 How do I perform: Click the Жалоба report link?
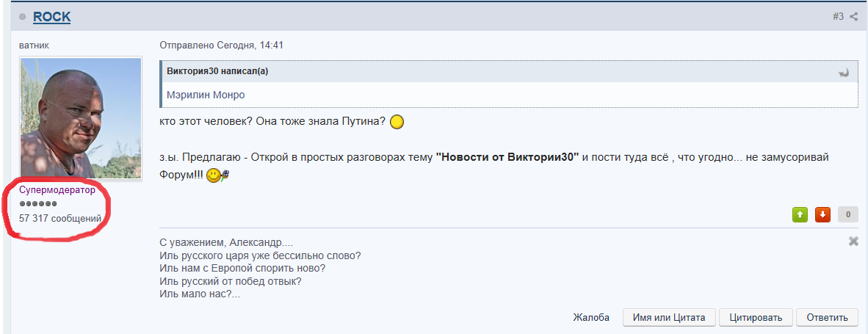pyautogui.click(x=591, y=317)
